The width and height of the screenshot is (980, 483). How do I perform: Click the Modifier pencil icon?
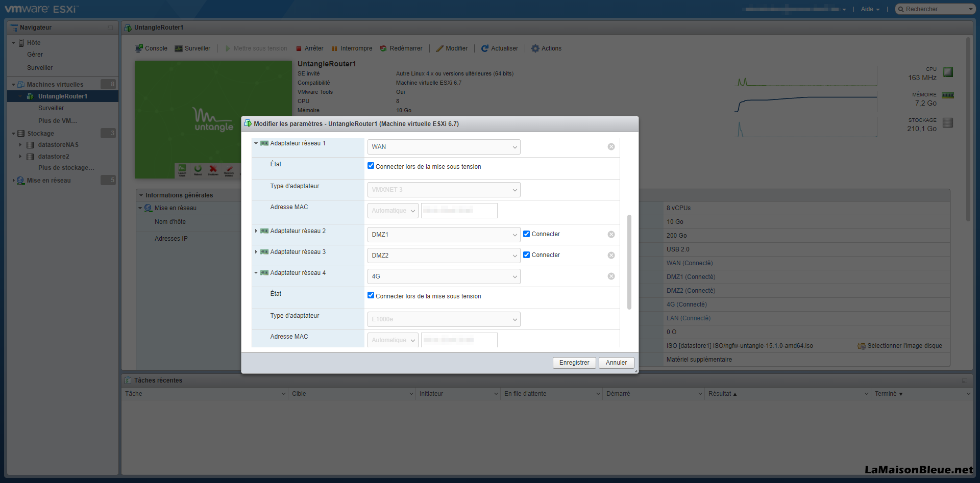tap(439, 48)
